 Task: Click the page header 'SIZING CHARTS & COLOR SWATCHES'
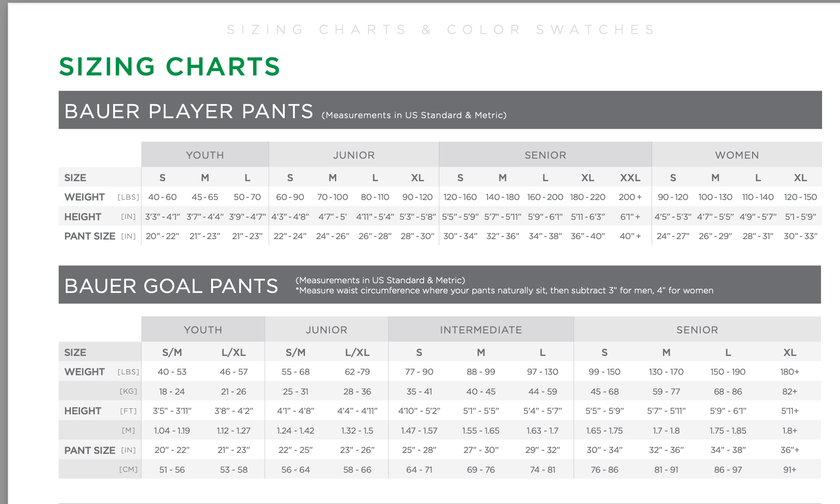point(441,30)
